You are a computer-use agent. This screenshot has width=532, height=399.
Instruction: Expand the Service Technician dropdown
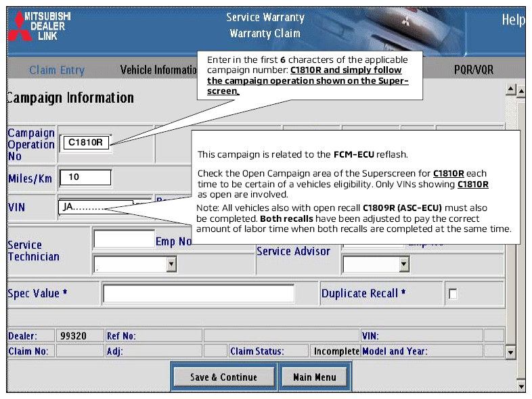tap(171, 264)
